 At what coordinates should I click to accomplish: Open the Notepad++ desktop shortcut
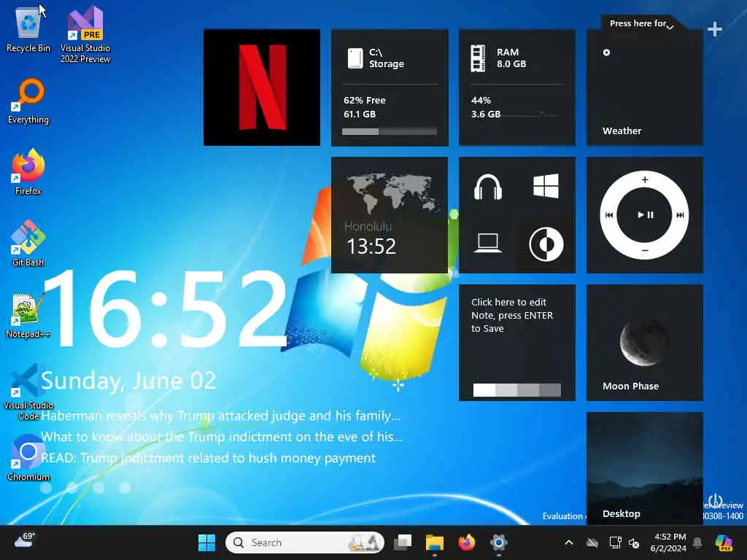(28, 316)
